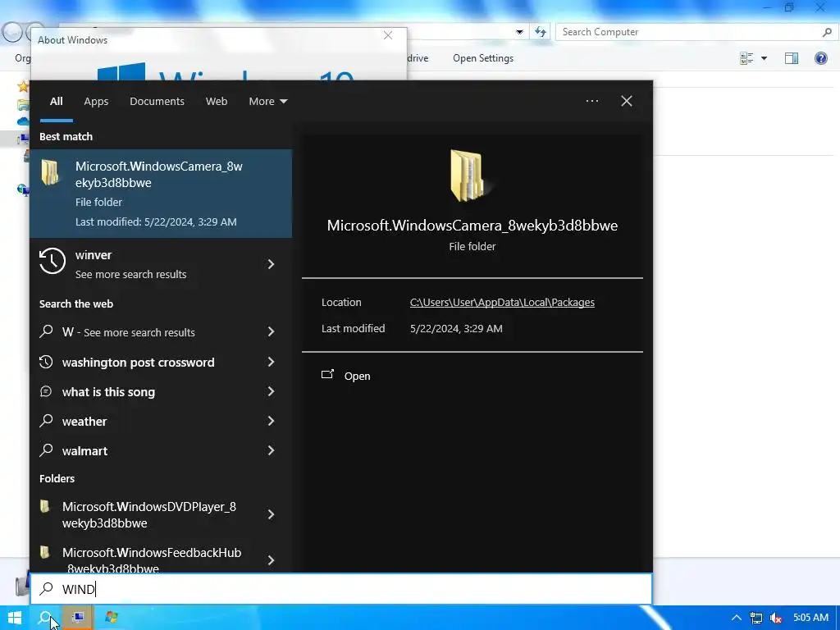
Task: Click the chat icon beside what is this song
Action: tap(46, 391)
